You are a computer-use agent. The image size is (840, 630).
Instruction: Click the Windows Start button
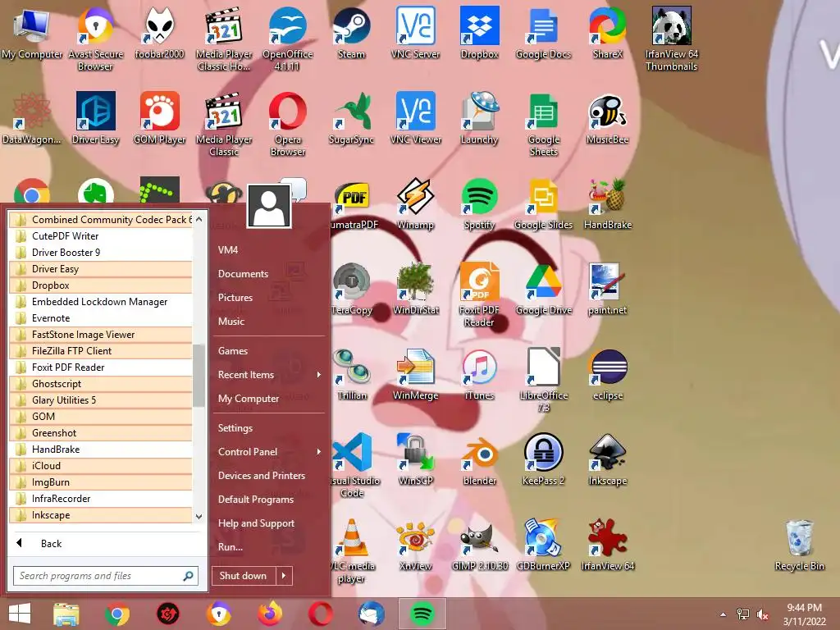[20, 614]
